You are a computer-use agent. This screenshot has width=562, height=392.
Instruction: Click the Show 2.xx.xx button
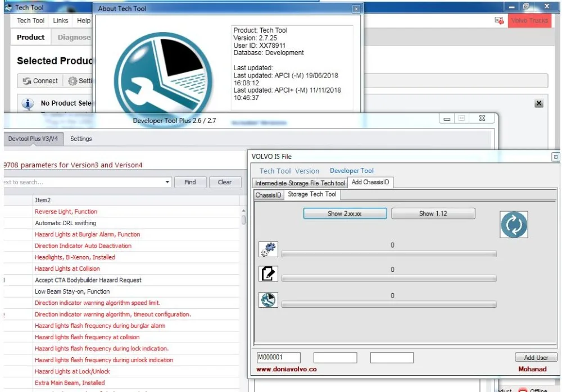click(345, 213)
